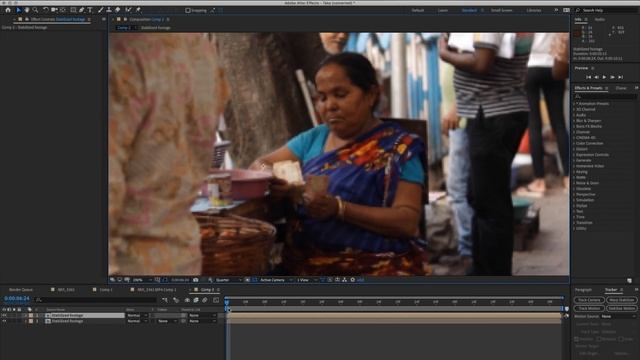Click the hide shy layers icon in the timeline
The width and height of the screenshot is (640, 360).
pyautogui.click(x=187, y=300)
